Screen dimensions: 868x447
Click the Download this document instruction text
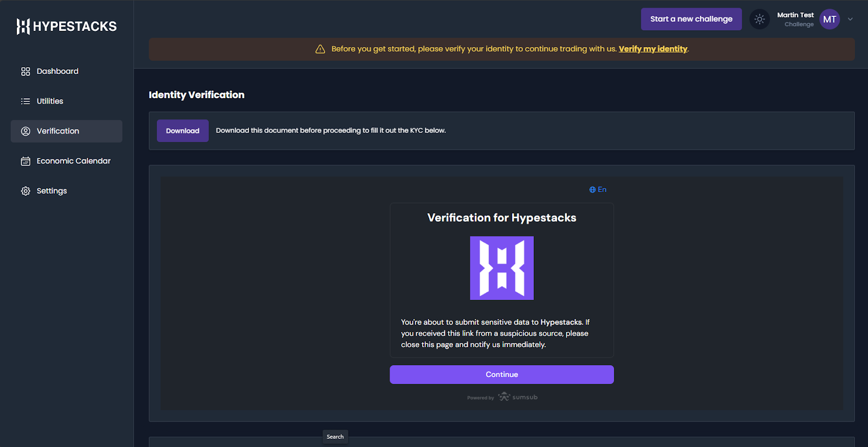tap(331, 131)
